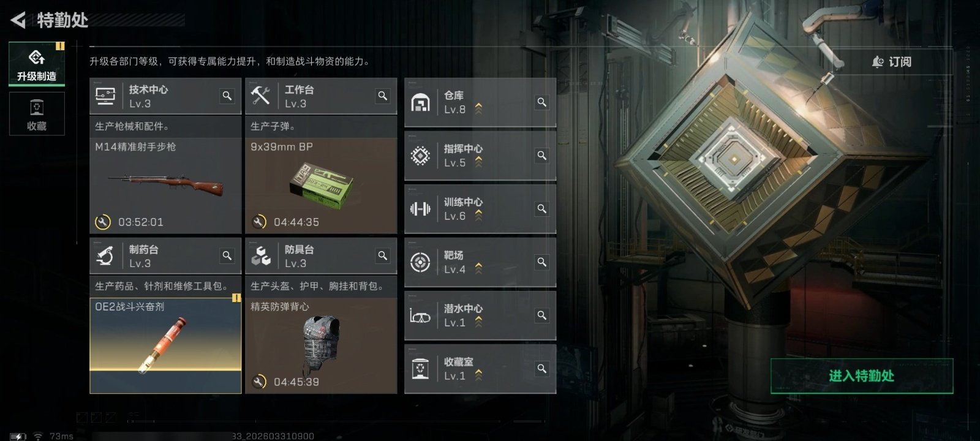Click the upgrade arrow on 潜水中心

[478, 322]
